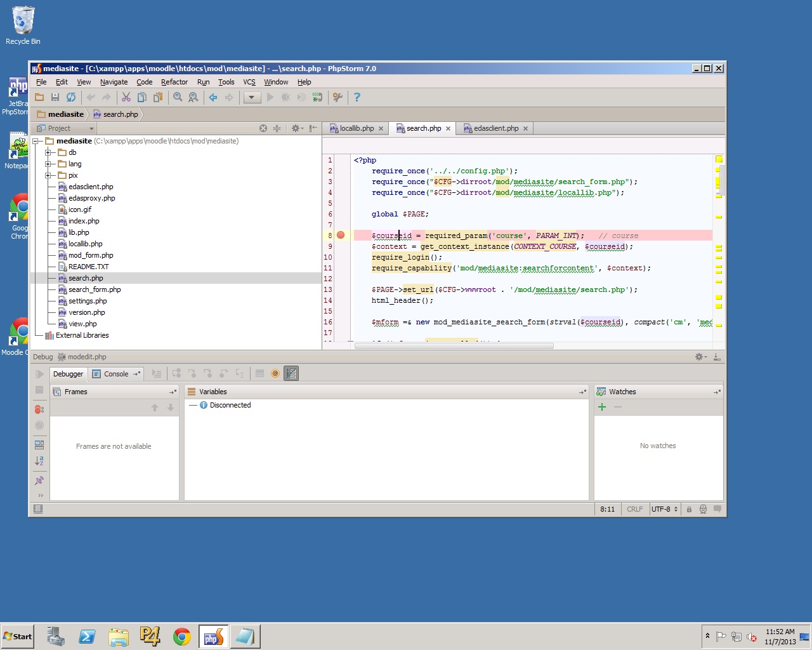Select External Libraries node
This screenshot has height=650, width=812.
pos(82,335)
